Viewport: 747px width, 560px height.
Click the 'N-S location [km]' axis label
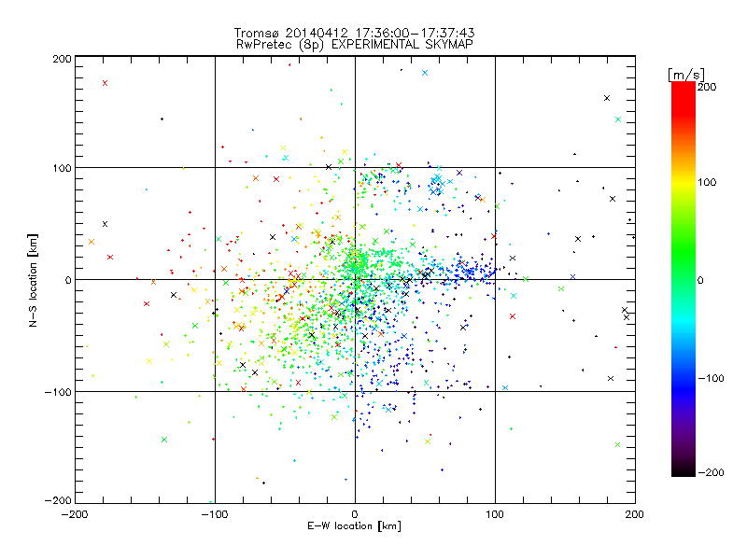[33, 281]
